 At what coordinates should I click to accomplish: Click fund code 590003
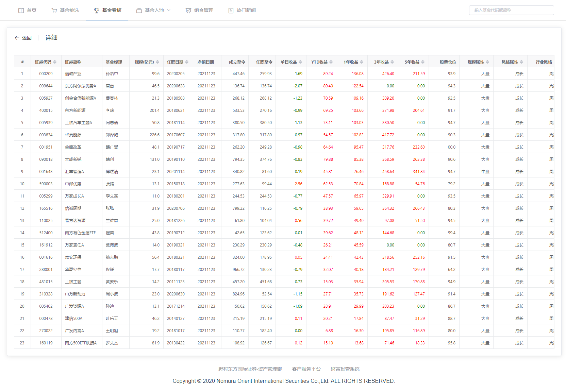pos(46,184)
